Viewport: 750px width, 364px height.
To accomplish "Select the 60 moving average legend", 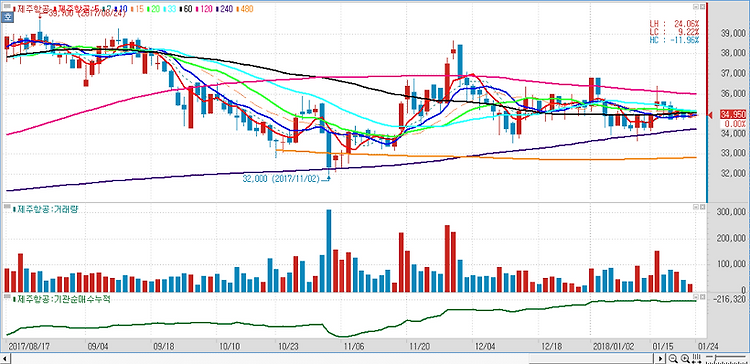I will pyautogui.click(x=187, y=9).
